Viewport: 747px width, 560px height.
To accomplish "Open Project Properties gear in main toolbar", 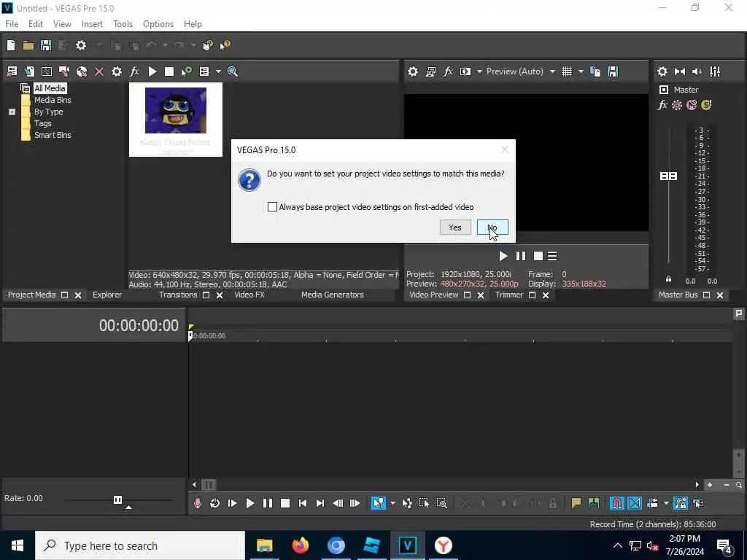I will click(x=81, y=45).
